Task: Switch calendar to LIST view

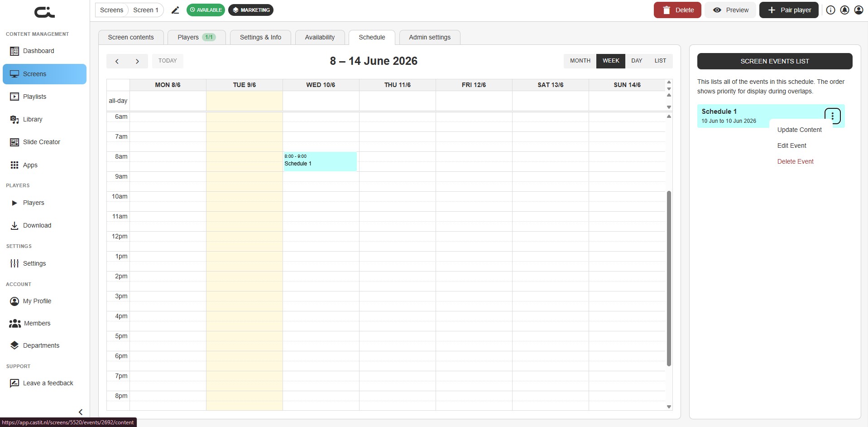Action: (660, 61)
